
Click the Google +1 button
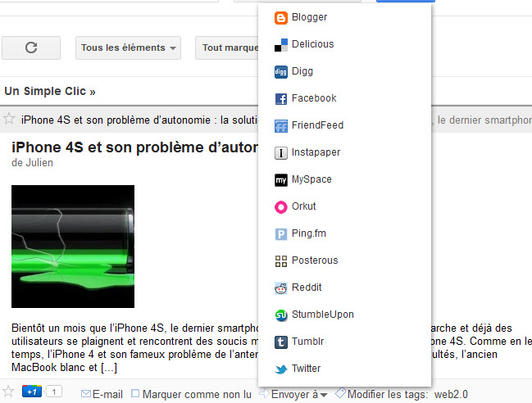(x=32, y=392)
